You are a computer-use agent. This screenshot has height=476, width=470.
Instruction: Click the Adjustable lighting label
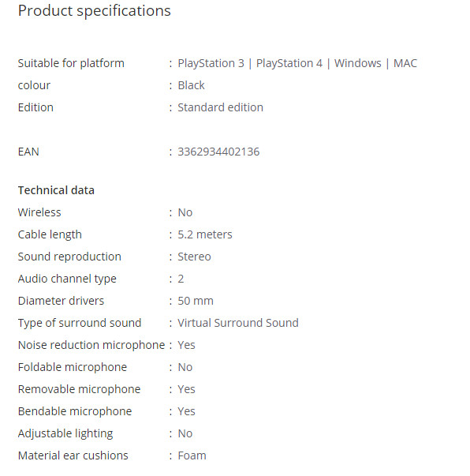coord(65,433)
